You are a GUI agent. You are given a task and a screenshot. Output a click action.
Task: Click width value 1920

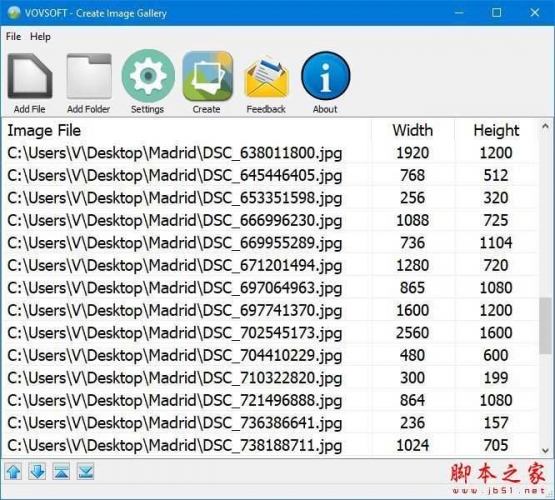point(413,153)
